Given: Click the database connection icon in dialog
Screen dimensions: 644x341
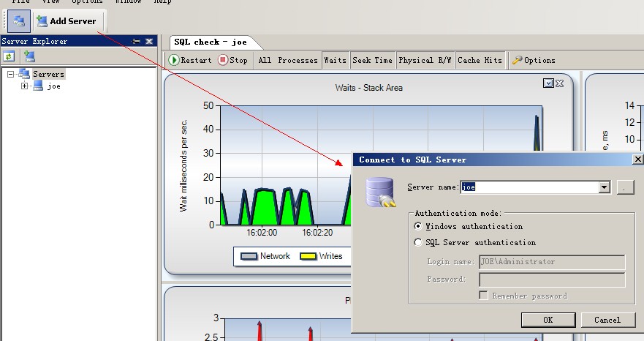Looking at the screenshot, I should [380, 192].
